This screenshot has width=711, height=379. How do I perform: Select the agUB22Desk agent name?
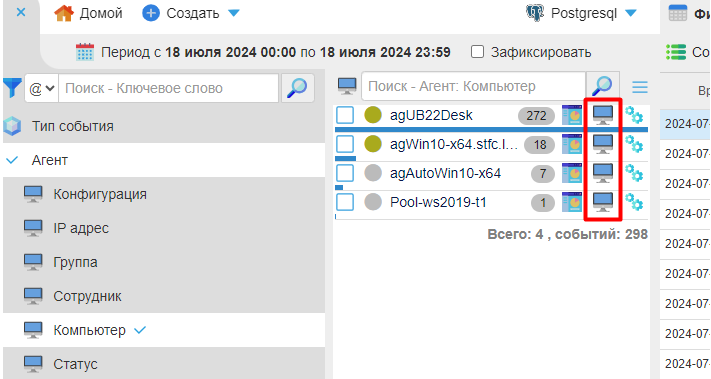(x=431, y=115)
